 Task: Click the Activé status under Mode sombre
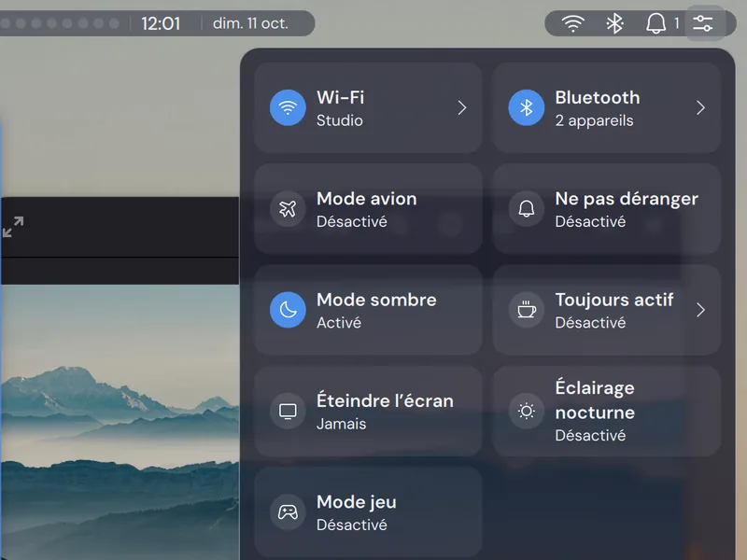[x=339, y=323]
